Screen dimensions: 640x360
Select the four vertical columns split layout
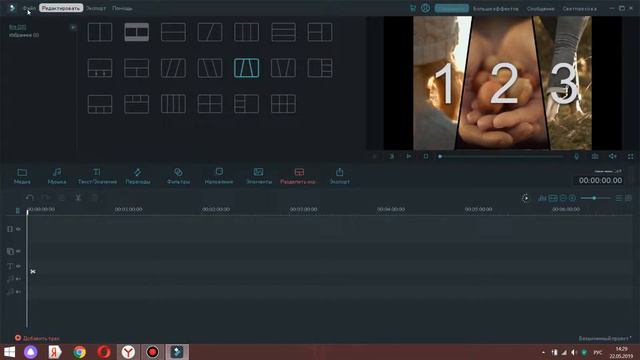[x=173, y=104]
